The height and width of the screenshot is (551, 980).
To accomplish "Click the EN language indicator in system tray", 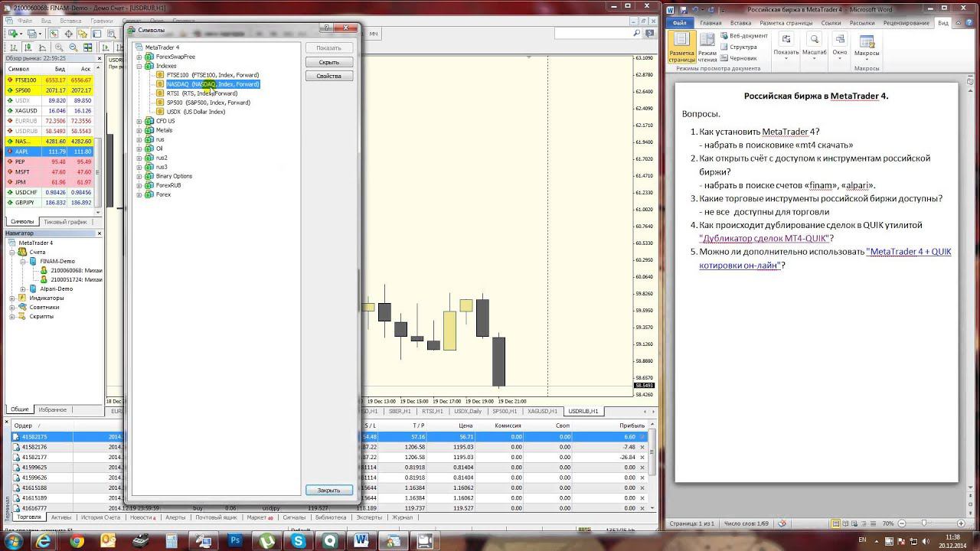I will pos(863,539).
